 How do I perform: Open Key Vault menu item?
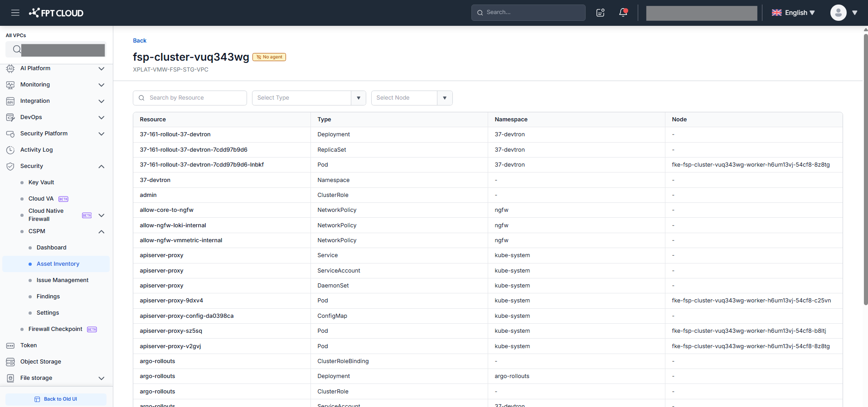pyautogui.click(x=41, y=182)
